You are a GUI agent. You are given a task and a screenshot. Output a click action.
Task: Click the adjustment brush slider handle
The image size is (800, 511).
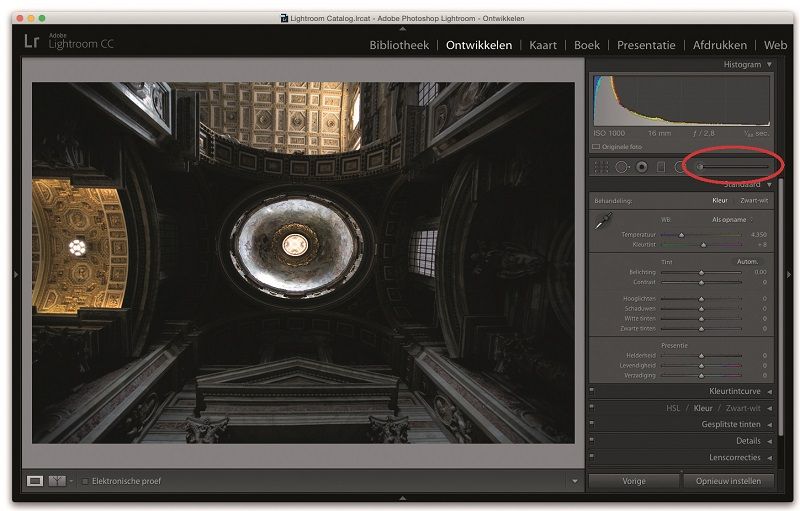700,167
